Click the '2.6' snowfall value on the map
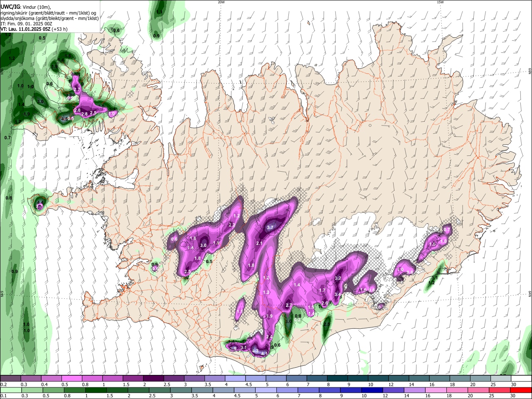The image size is (532, 399). pyautogui.click(x=325, y=303)
